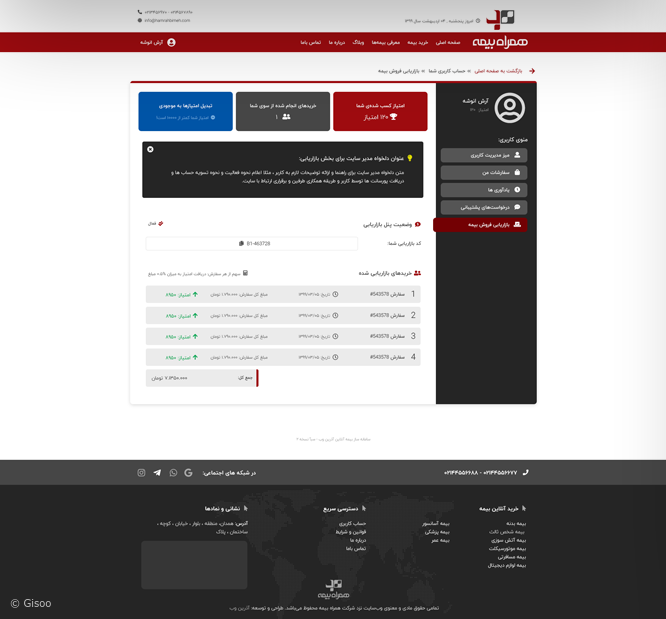
Task: Close the dark notice box with X
Action: (x=150, y=149)
